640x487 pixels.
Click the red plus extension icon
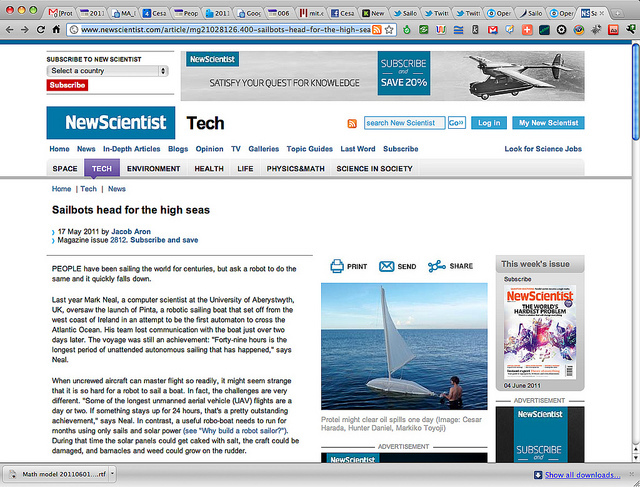tap(527, 29)
